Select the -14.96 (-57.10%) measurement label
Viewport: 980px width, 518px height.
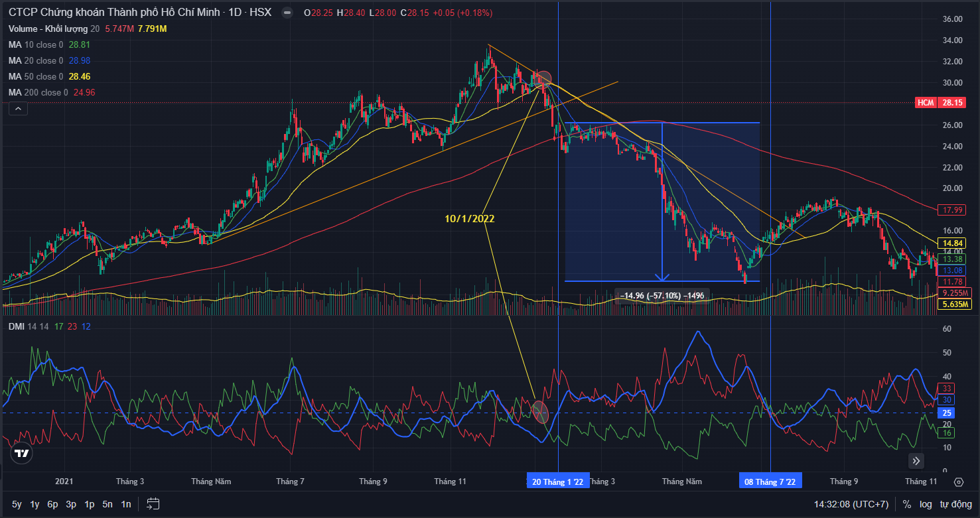click(662, 296)
